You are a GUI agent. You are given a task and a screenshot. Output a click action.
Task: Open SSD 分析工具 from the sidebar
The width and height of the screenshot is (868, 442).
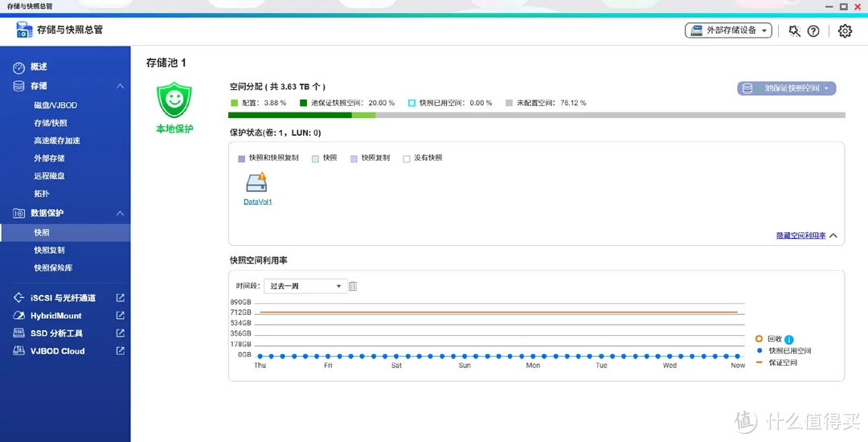coord(56,334)
